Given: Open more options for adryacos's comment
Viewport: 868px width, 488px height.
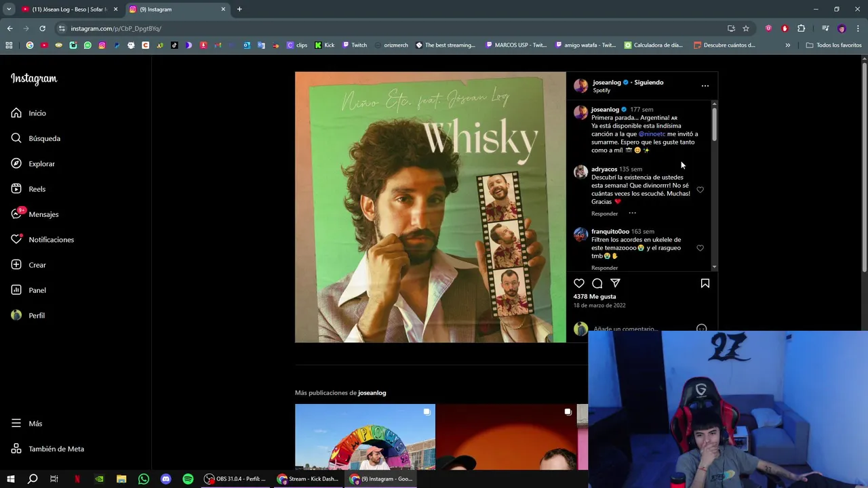Looking at the screenshot, I should pos(632,213).
